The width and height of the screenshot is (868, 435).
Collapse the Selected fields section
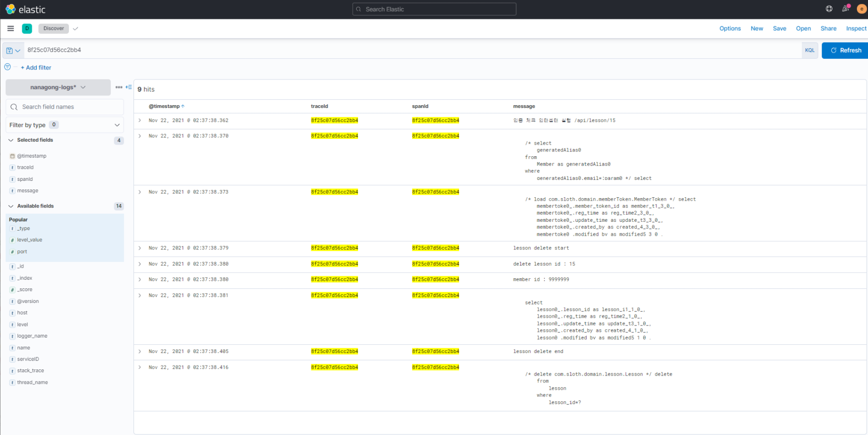point(11,140)
